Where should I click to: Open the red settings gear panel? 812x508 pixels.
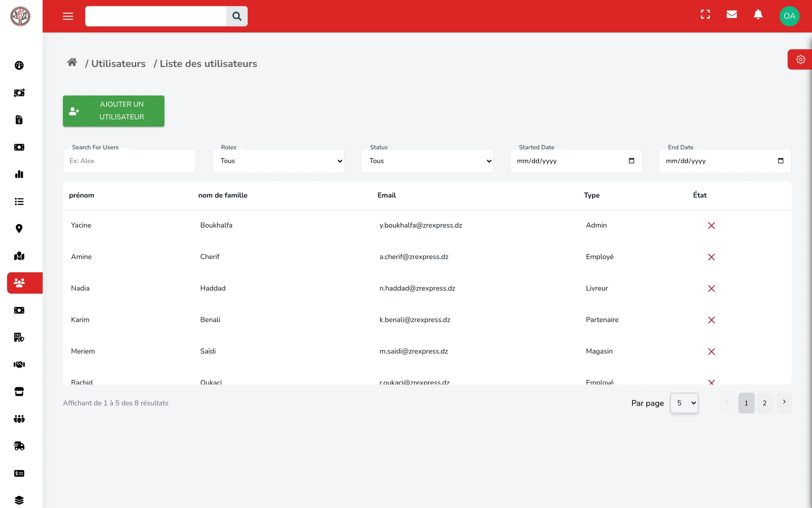coord(800,59)
